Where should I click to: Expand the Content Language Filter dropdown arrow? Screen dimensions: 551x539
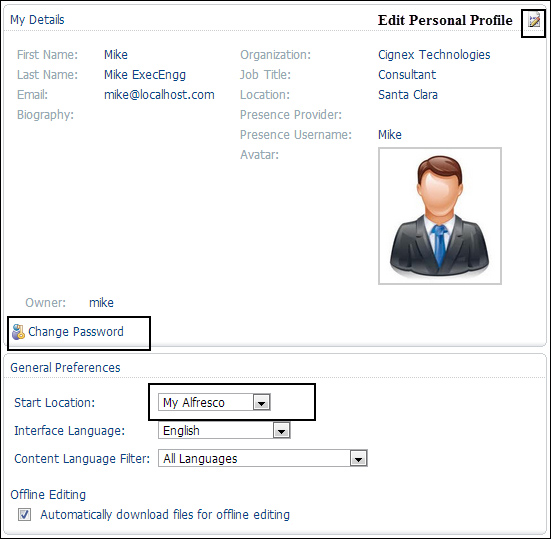point(358,459)
